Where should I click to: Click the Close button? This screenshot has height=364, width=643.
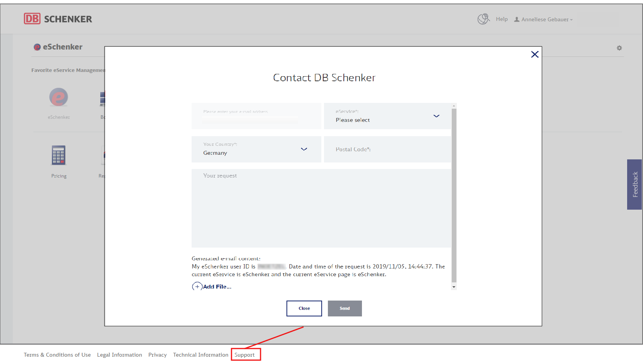coord(304,308)
